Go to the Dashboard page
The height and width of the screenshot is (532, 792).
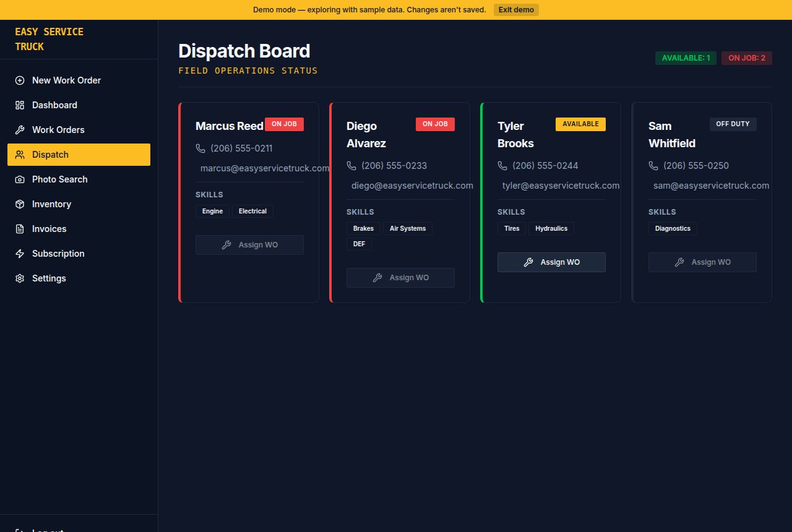coord(79,105)
